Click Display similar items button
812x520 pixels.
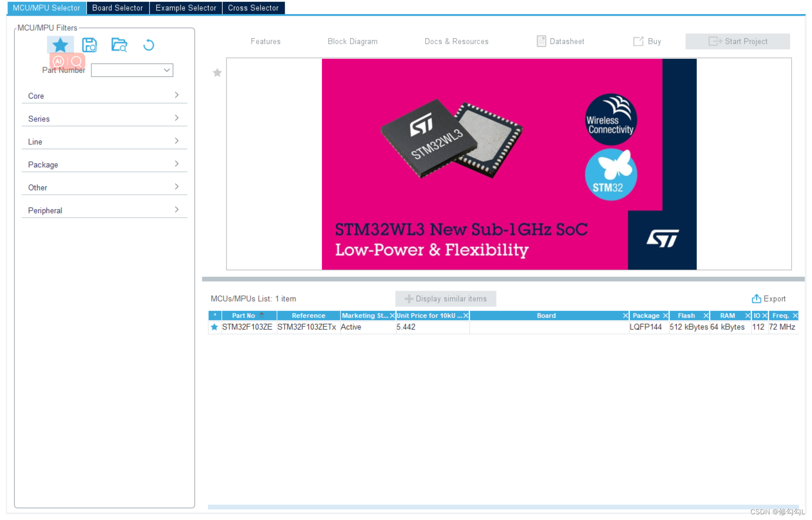click(445, 299)
